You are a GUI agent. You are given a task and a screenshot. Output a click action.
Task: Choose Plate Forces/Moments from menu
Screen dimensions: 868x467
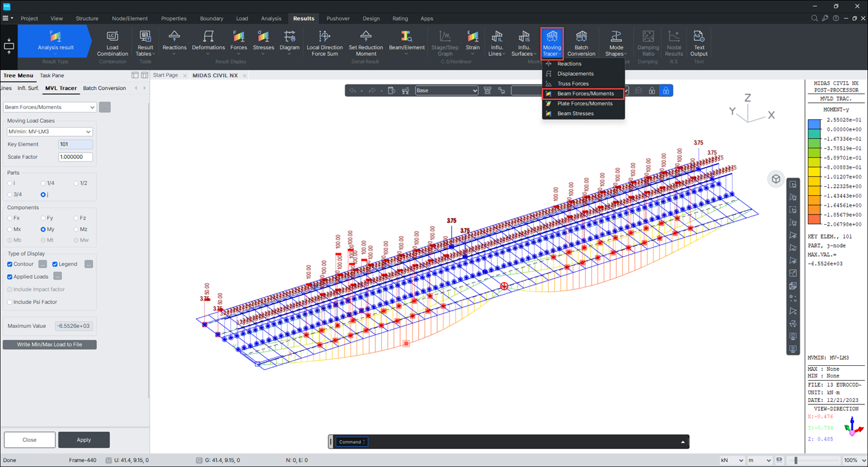(x=584, y=104)
